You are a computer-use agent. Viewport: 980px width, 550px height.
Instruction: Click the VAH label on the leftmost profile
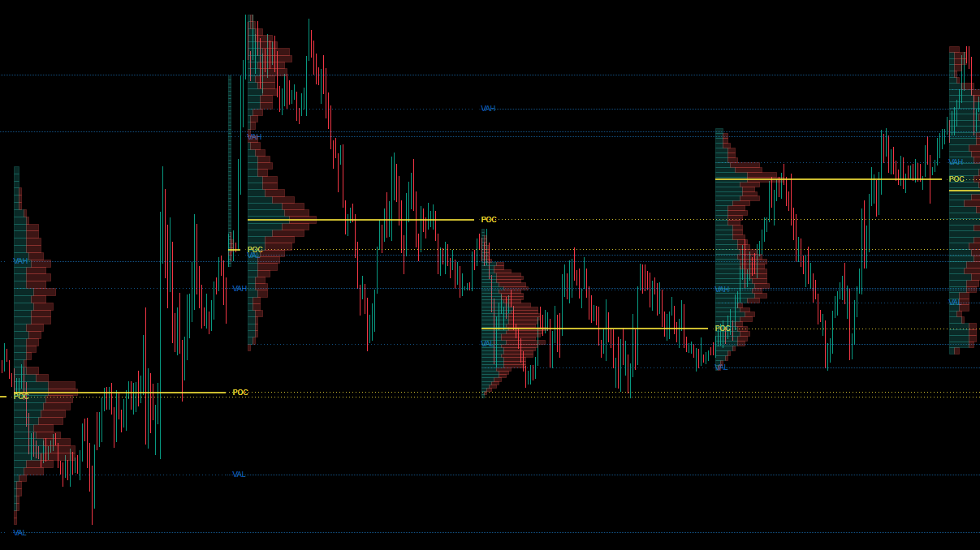pos(21,261)
